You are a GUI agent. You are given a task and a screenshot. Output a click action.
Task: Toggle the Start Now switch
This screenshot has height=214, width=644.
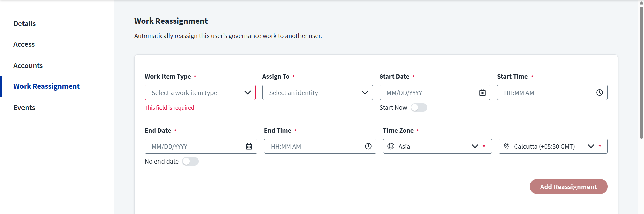(419, 108)
